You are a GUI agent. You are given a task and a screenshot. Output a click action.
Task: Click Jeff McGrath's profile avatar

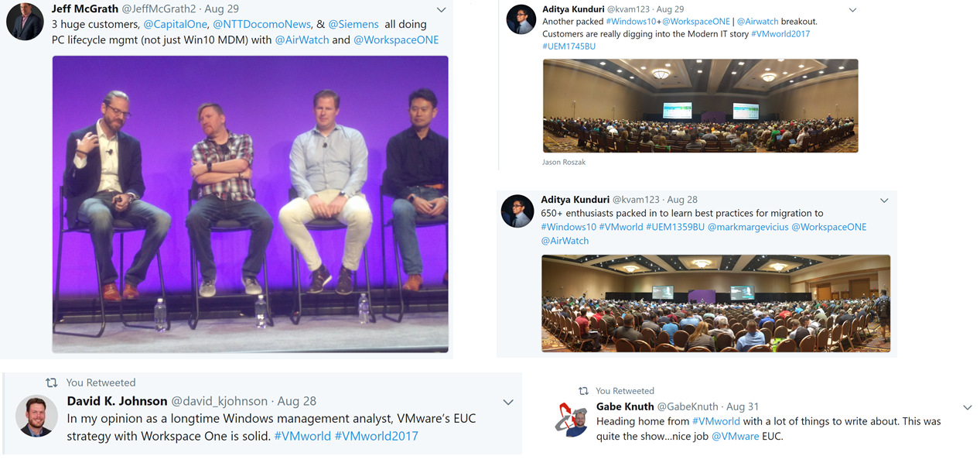tap(25, 21)
